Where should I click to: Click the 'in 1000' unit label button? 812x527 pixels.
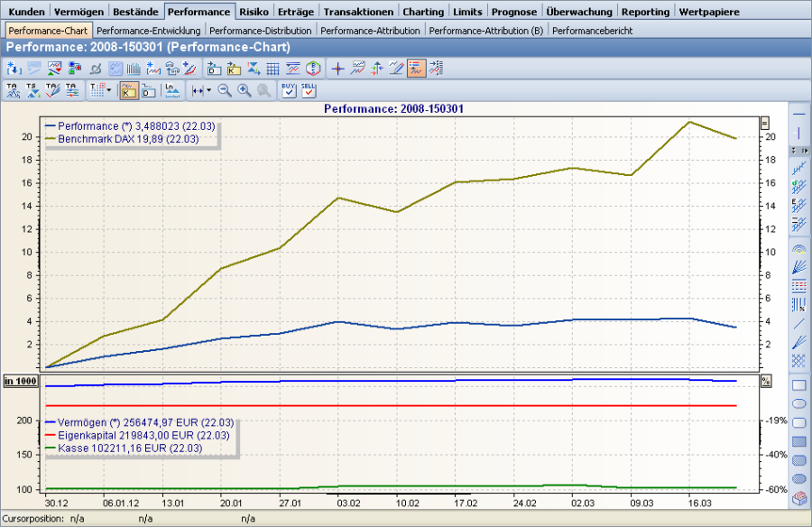[x=18, y=381]
